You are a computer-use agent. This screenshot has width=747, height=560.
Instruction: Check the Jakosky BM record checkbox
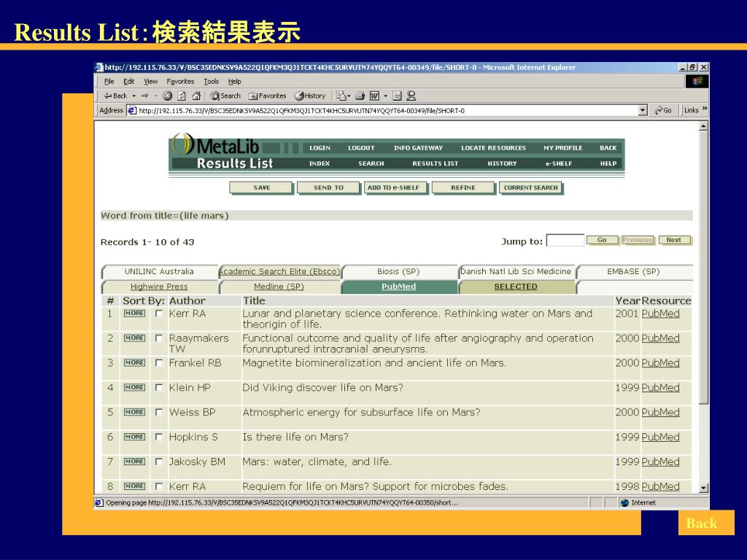pyautogui.click(x=159, y=462)
